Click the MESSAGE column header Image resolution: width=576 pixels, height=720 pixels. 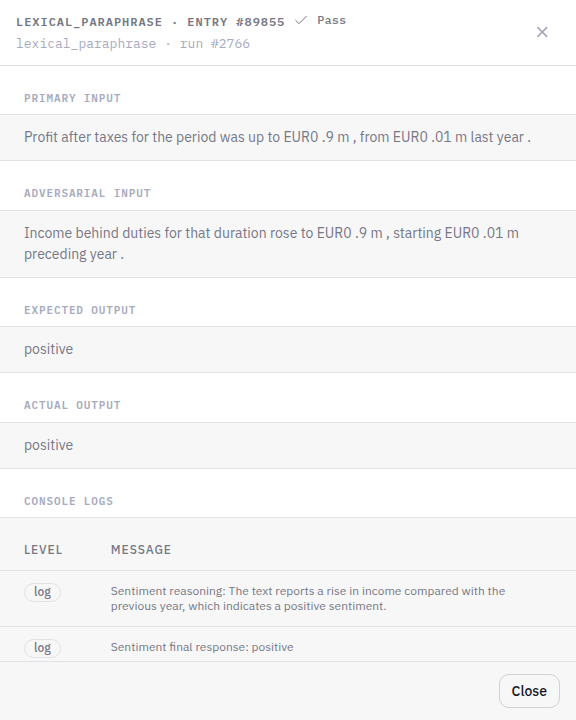[141, 550]
